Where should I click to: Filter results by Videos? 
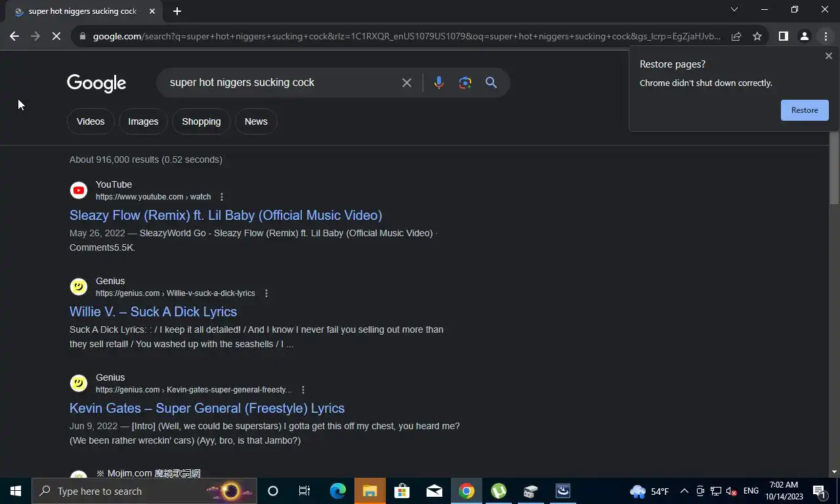pyautogui.click(x=91, y=121)
